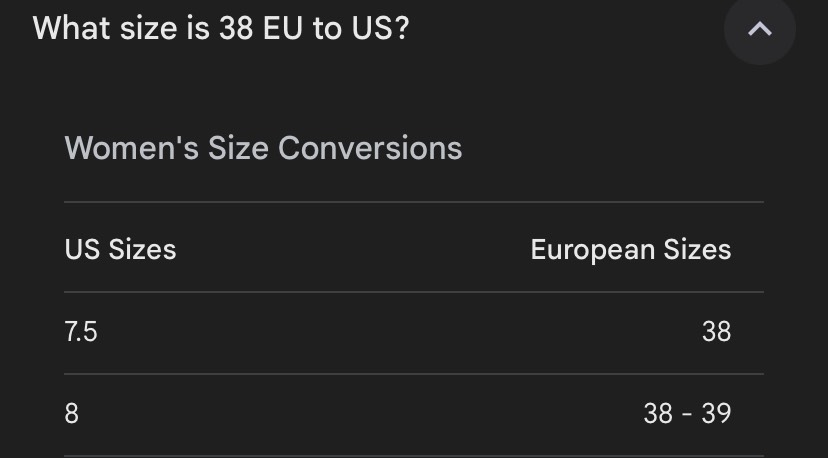This screenshot has height=458, width=828.
Task: Click the word 'Women's' in the heading
Action: [131, 148]
